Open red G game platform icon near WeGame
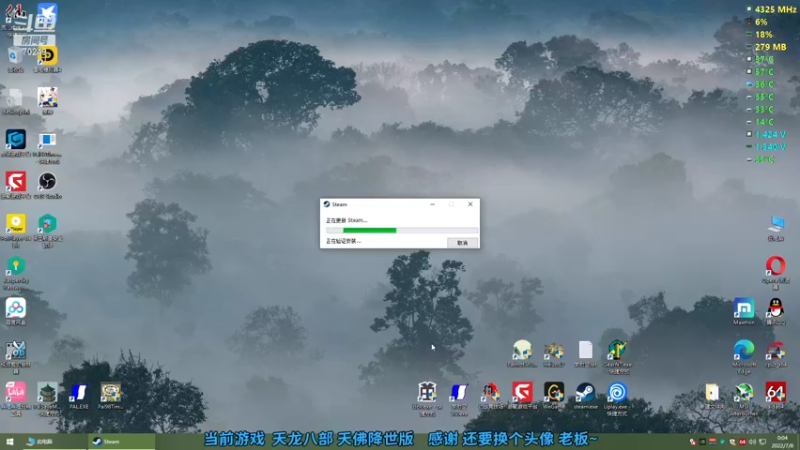Screen dimensions: 800x450 (522, 395)
